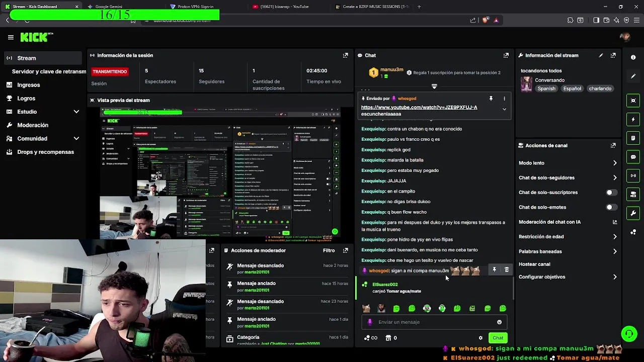644x362 pixels.
Task: Pop out the Información del stream panel
Action: (613, 55)
